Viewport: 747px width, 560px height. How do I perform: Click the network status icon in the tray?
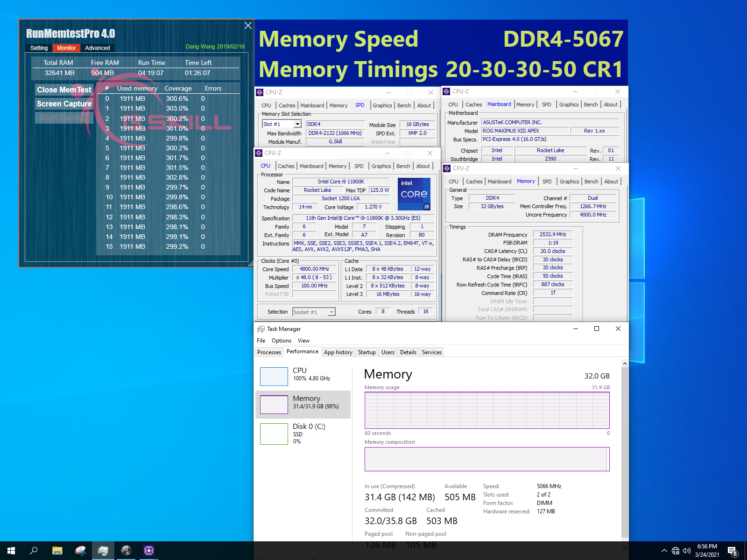[x=676, y=551]
